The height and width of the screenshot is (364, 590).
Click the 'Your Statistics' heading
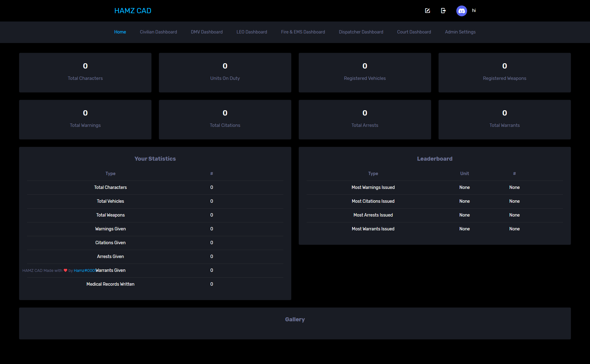pos(155,159)
